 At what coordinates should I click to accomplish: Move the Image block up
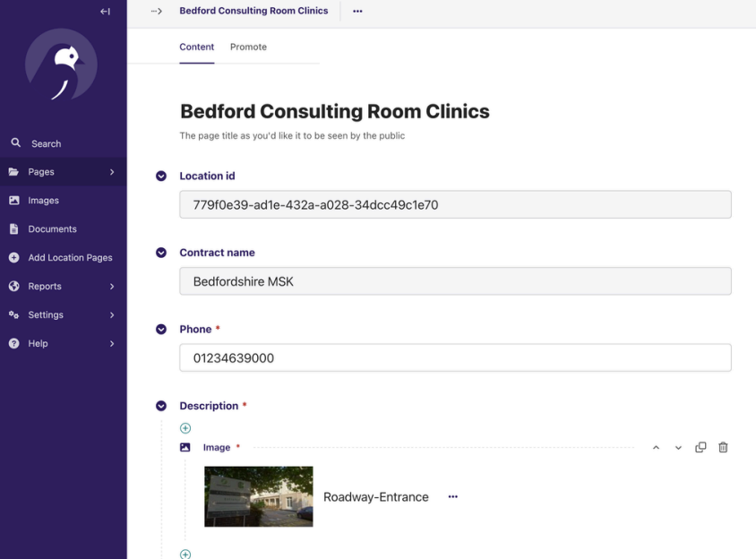point(656,447)
